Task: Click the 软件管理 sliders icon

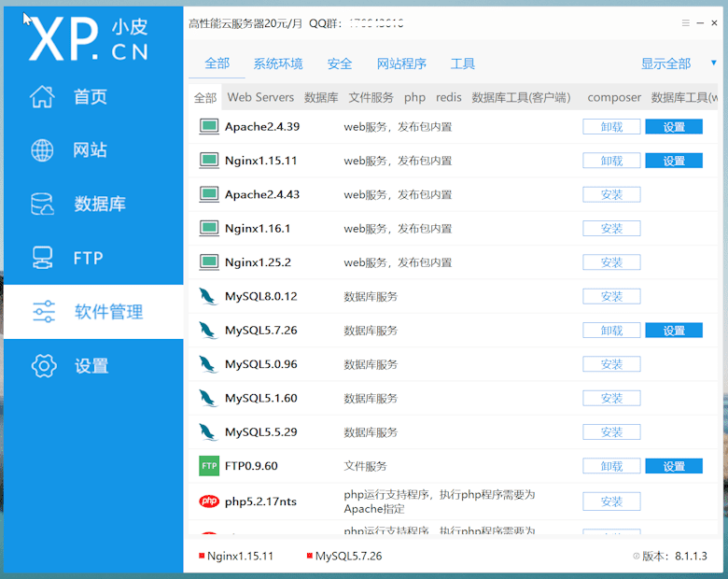Action: click(x=44, y=311)
